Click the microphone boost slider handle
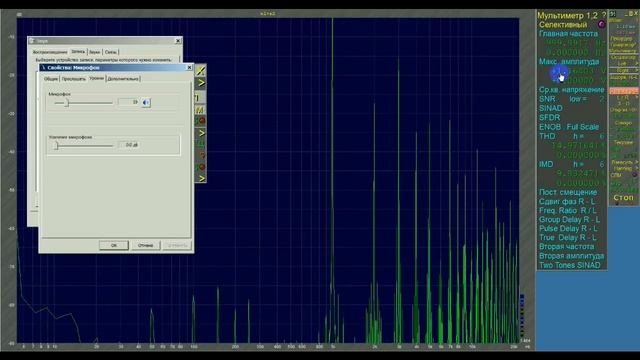 57,145
